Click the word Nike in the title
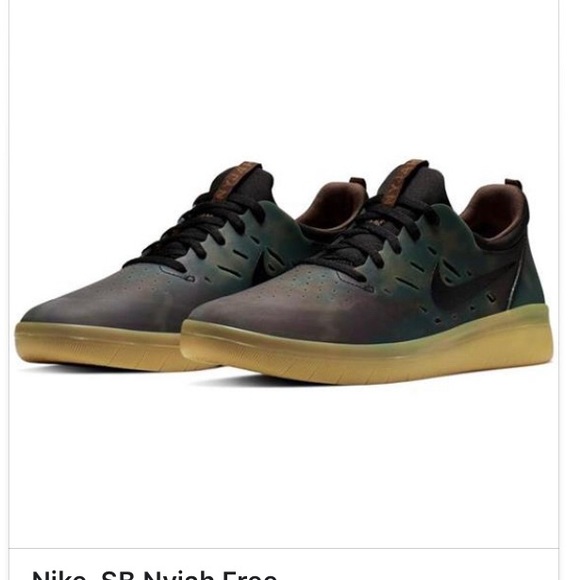 [x=59, y=575]
